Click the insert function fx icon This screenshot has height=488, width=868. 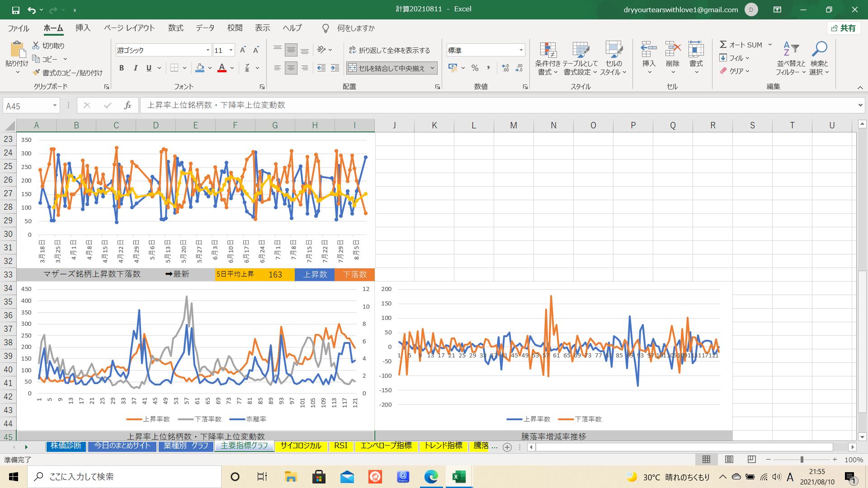pyautogui.click(x=127, y=105)
